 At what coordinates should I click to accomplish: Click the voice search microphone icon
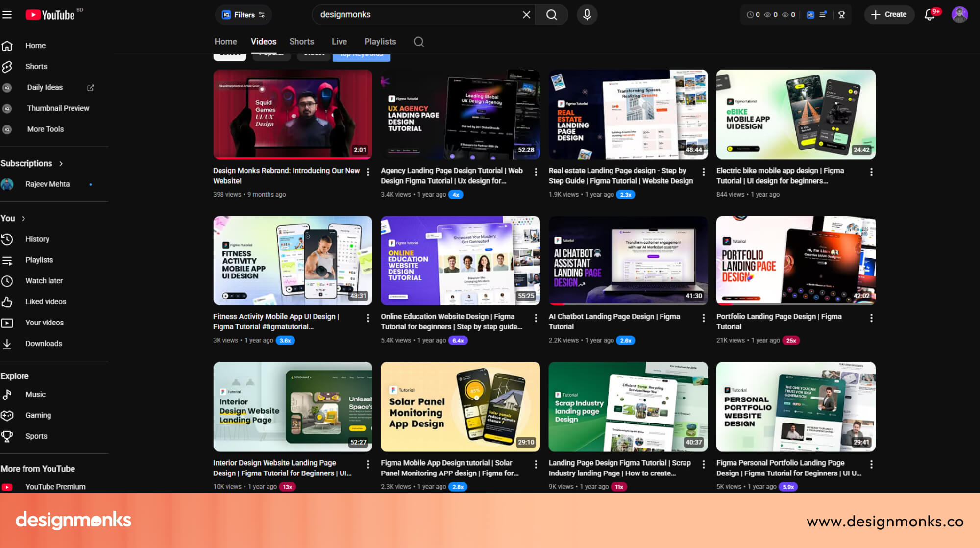[587, 15]
